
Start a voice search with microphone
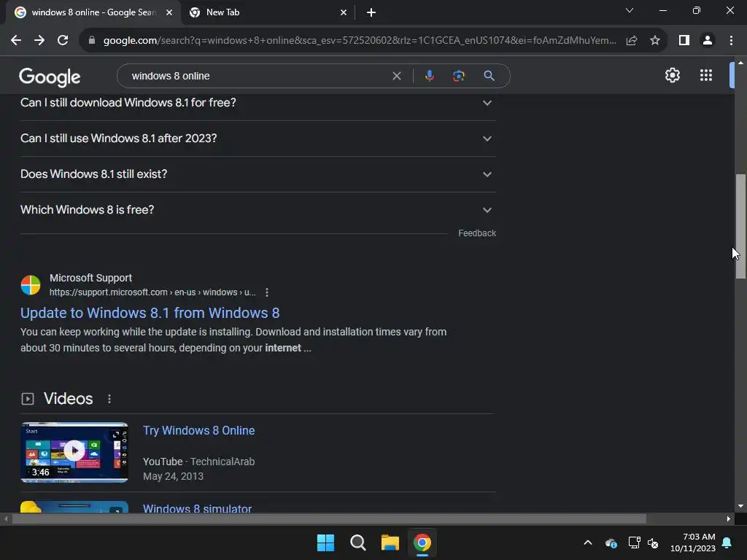(x=430, y=76)
